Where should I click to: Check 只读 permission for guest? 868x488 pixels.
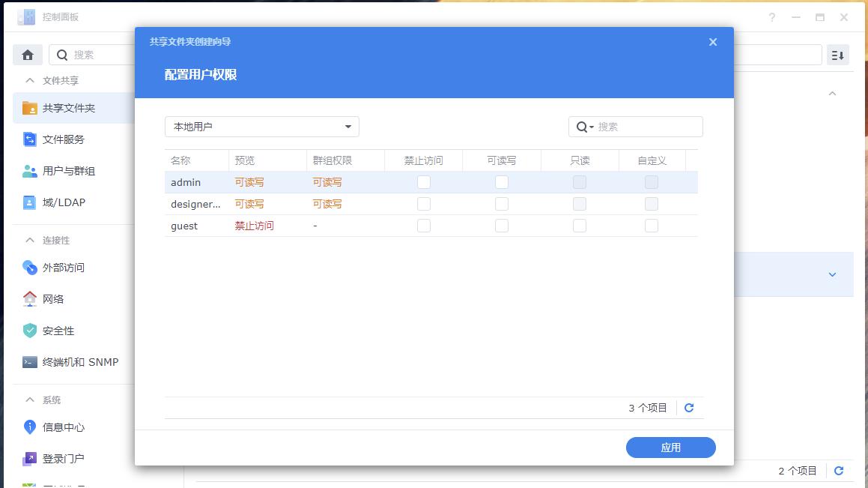pyautogui.click(x=579, y=226)
